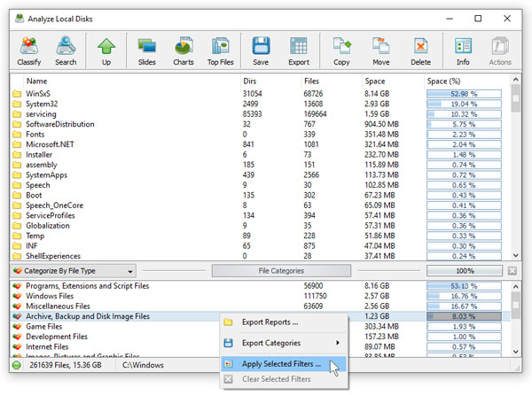Launch the Search tool

tap(66, 51)
